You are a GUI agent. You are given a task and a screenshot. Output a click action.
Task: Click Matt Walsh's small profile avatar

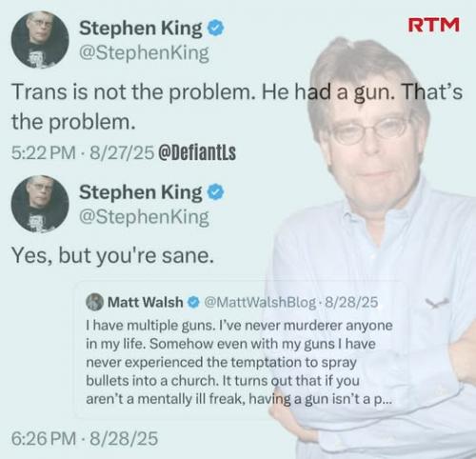click(94, 302)
